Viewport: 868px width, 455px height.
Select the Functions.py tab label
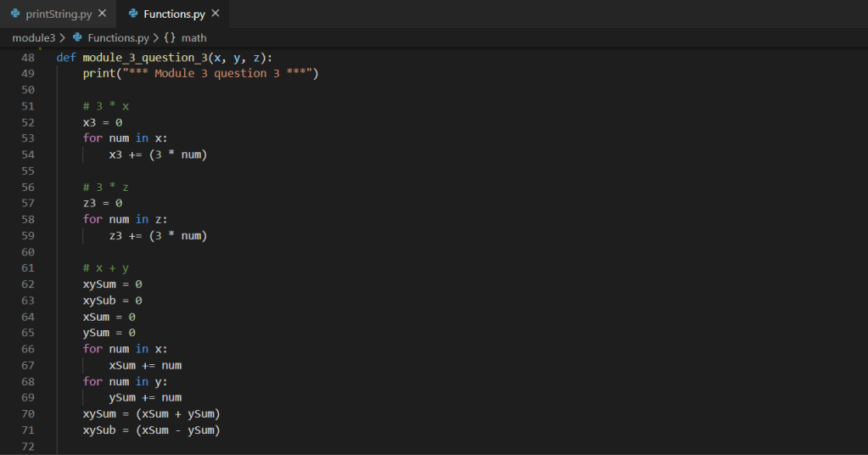click(175, 14)
